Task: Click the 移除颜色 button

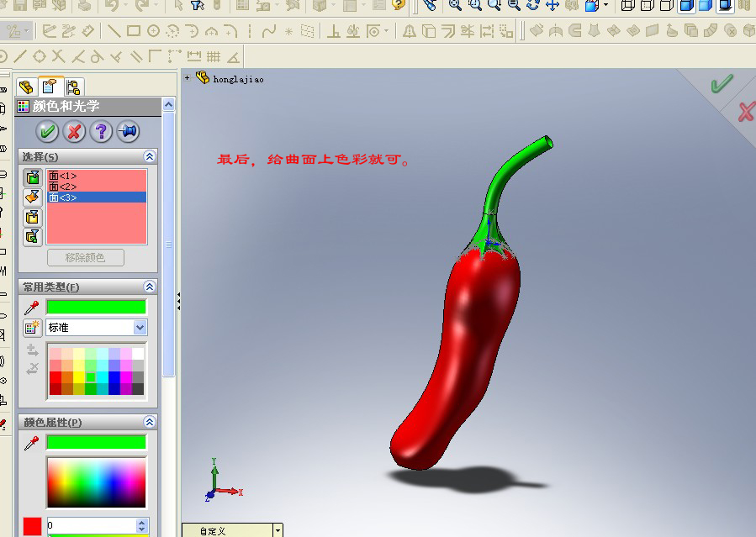Action: click(x=85, y=258)
